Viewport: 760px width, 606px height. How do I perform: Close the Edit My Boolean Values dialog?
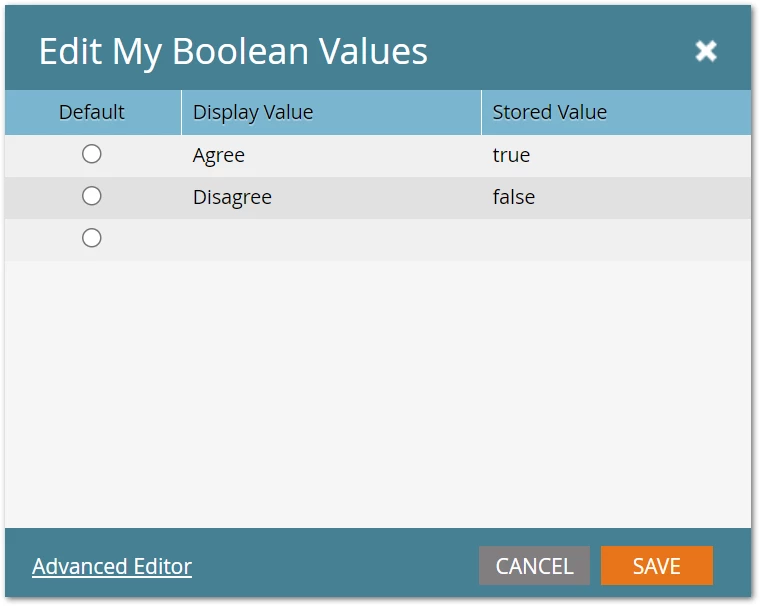click(706, 51)
